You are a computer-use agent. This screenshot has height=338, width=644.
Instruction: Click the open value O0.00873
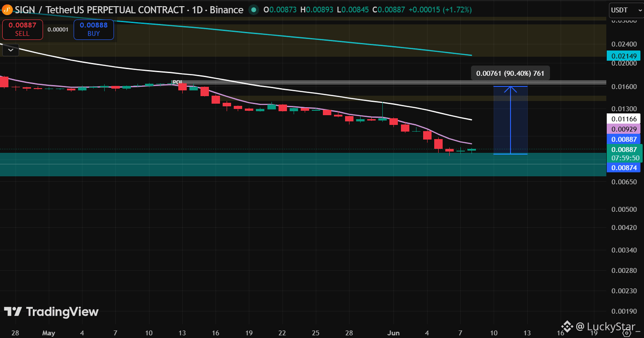click(x=280, y=10)
